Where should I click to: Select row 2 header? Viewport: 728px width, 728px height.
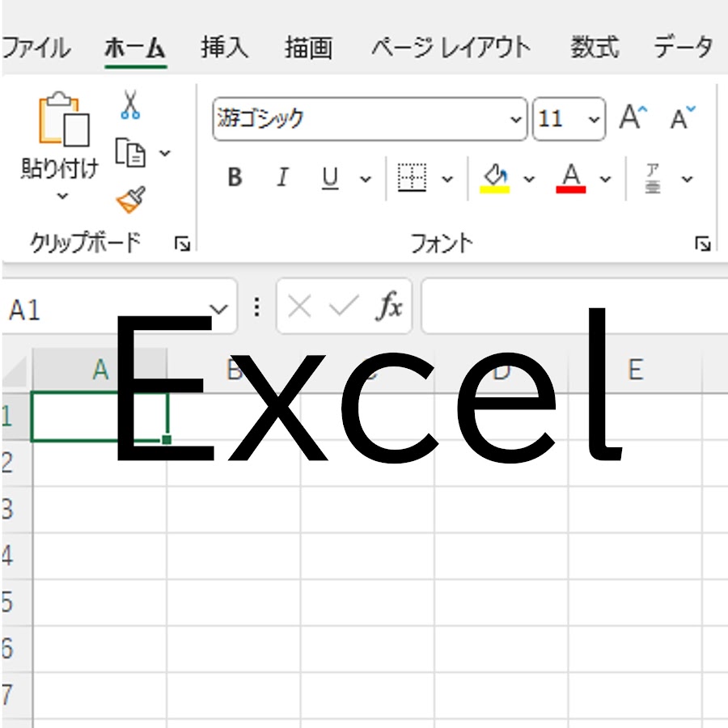[16, 463]
